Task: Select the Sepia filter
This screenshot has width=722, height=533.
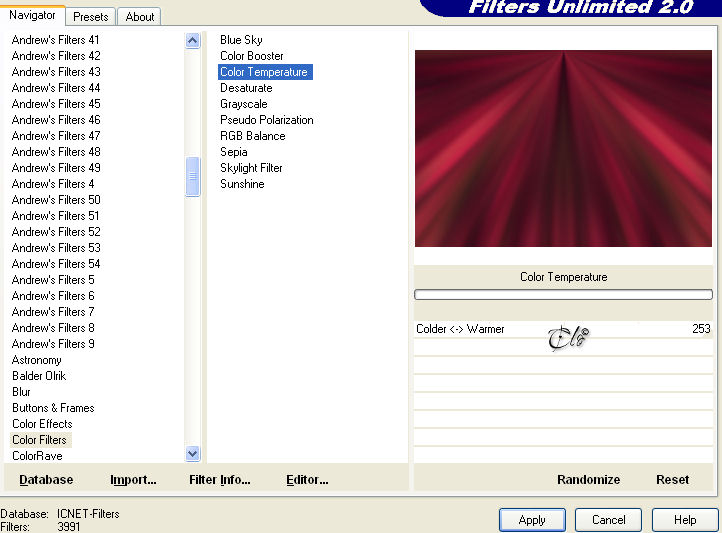Action: pos(233,152)
